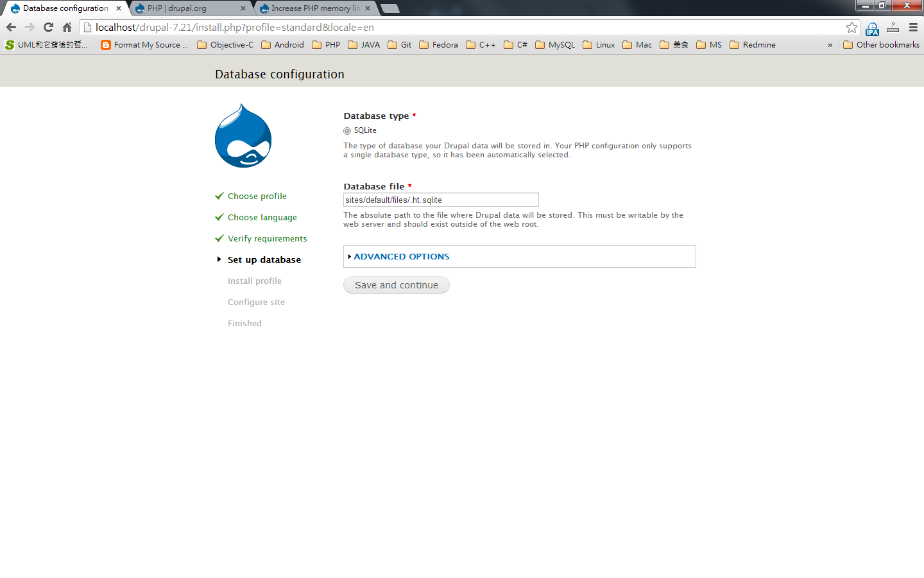924x578 pixels.
Task: Reload the current page
Action: [48, 27]
